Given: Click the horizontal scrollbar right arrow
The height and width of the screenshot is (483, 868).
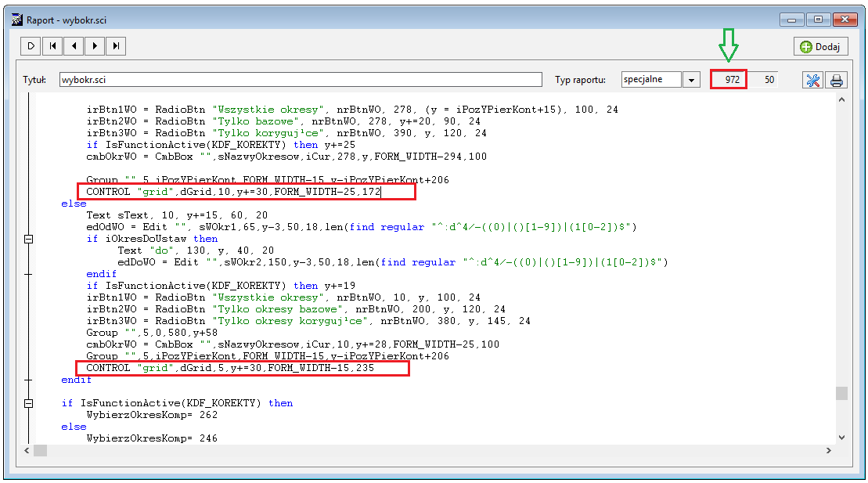Looking at the screenshot, I should 829,451.
